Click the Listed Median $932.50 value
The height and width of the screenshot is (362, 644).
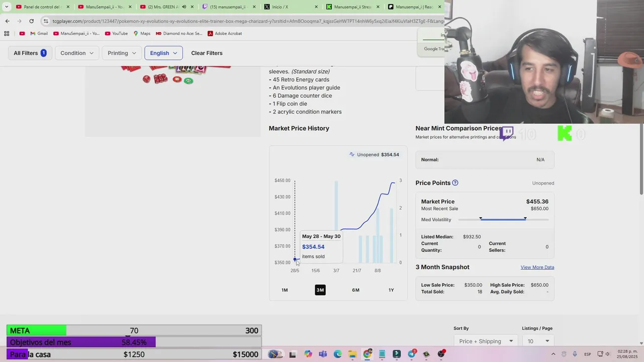pyautogui.click(x=472, y=237)
